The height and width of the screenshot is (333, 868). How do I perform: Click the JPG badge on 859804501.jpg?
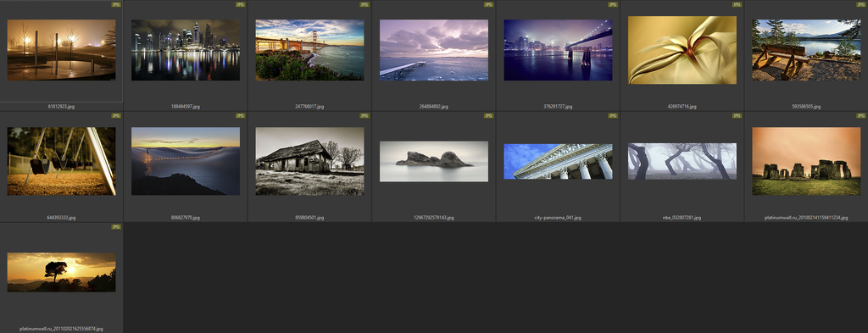[x=364, y=115]
